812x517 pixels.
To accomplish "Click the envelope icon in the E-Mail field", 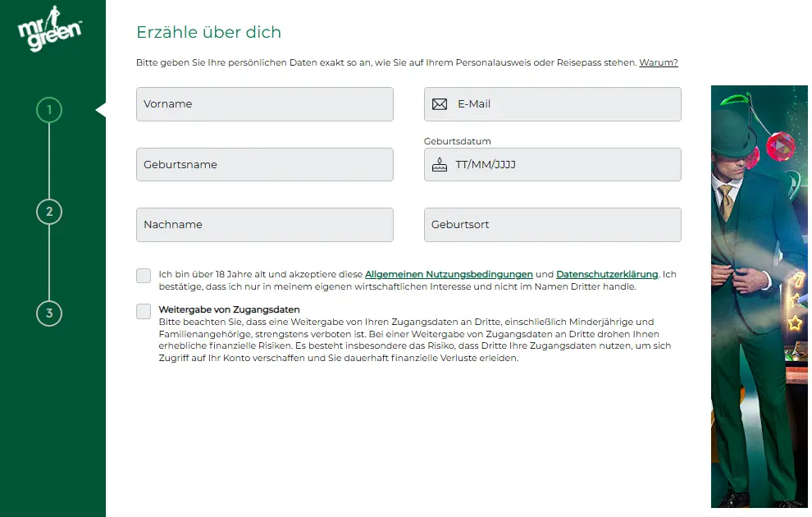I will tap(438, 103).
